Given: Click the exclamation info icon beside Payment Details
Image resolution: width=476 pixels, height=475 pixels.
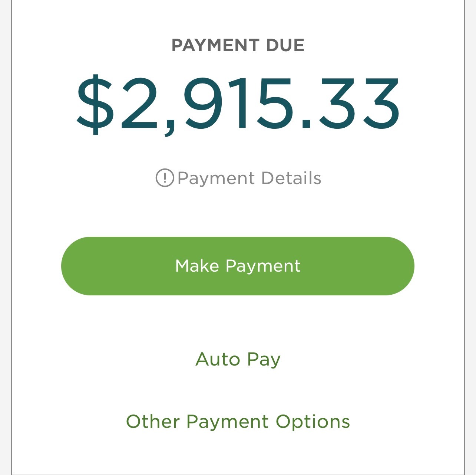Looking at the screenshot, I should (x=165, y=178).
